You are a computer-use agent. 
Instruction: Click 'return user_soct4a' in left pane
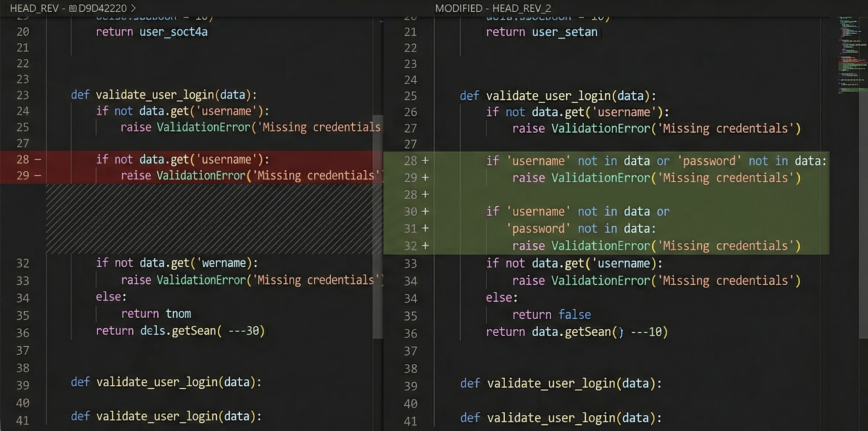click(151, 32)
